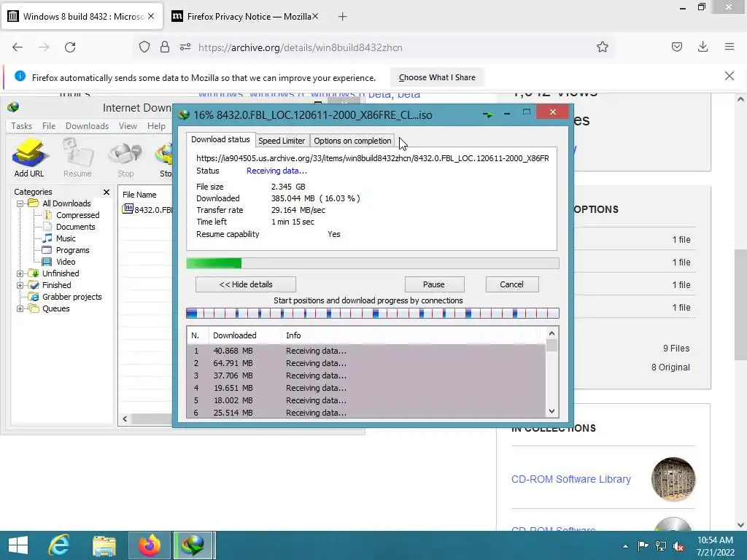Bookmark this page with the star icon
Image resolution: width=747 pixels, height=560 pixels.
pos(602,47)
